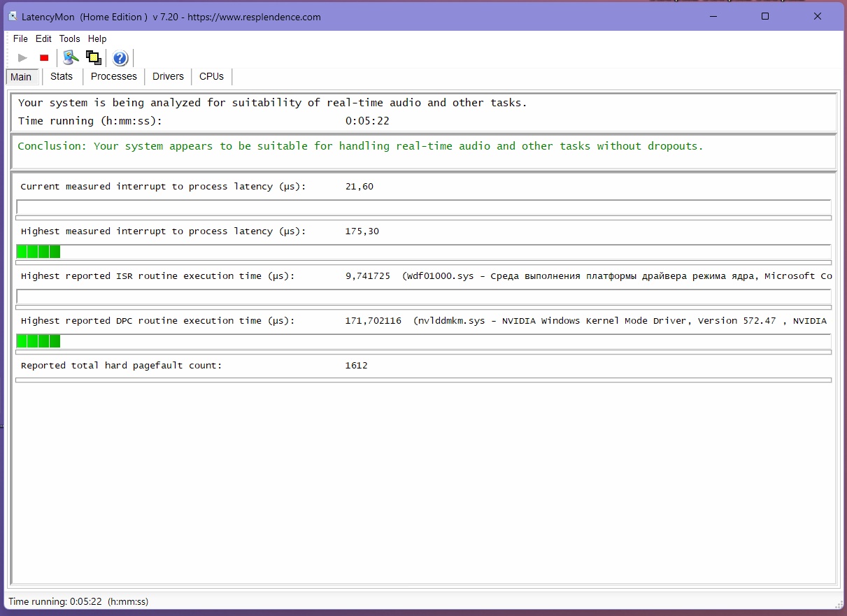847x616 pixels.
Task: Click the Wdf01000.sys driver description text
Action: point(617,276)
